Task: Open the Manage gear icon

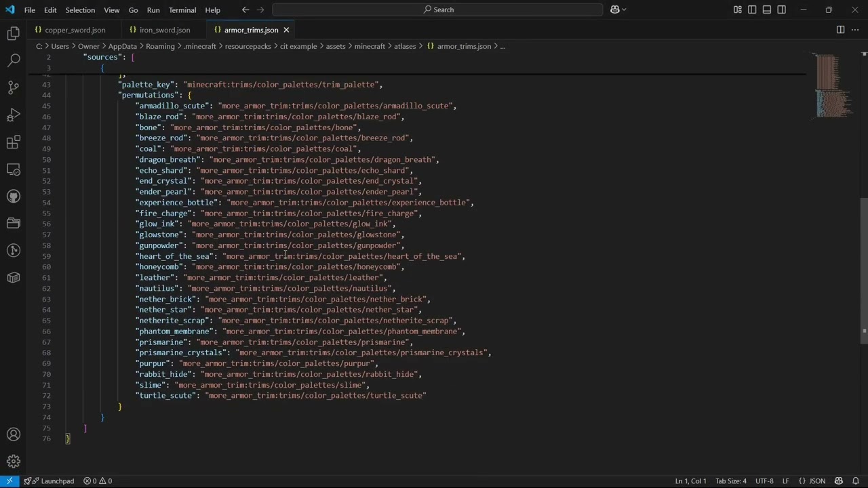Action: coord(14,462)
